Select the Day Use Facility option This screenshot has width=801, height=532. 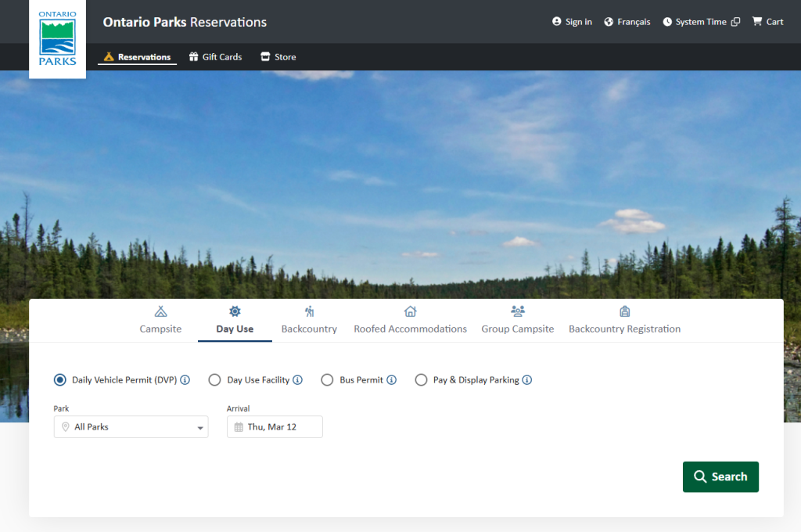coord(214,379)
